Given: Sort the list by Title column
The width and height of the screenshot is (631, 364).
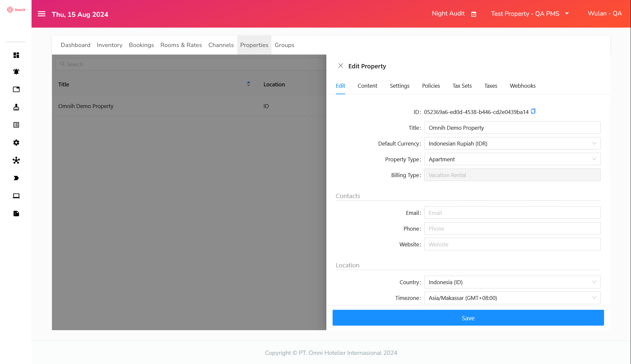Looking at the screenshot, I should 248,84.
